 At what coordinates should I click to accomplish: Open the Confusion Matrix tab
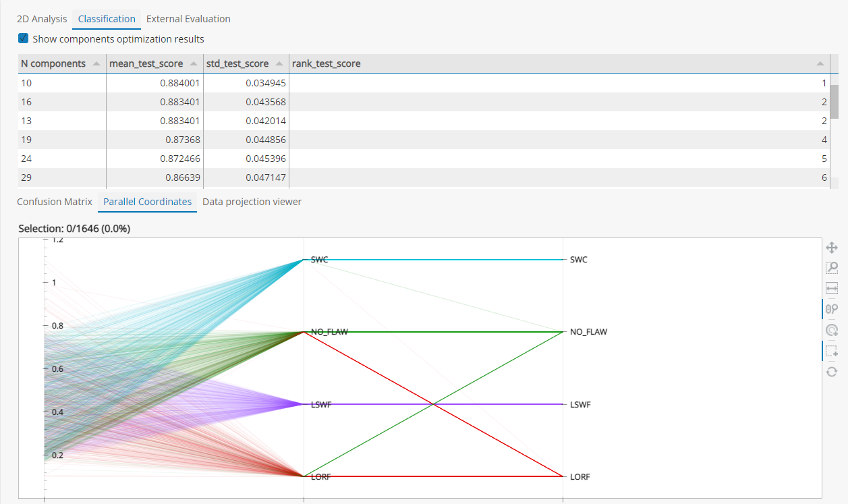tap(55, 202)
